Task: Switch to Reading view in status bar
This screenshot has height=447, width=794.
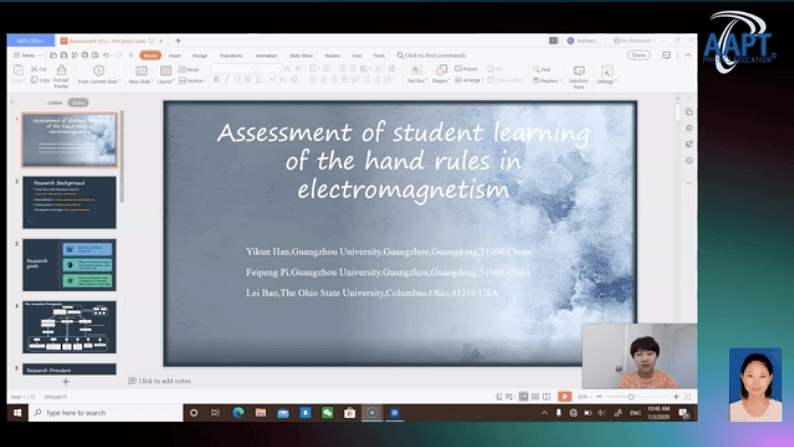Action: coord(547,396)
